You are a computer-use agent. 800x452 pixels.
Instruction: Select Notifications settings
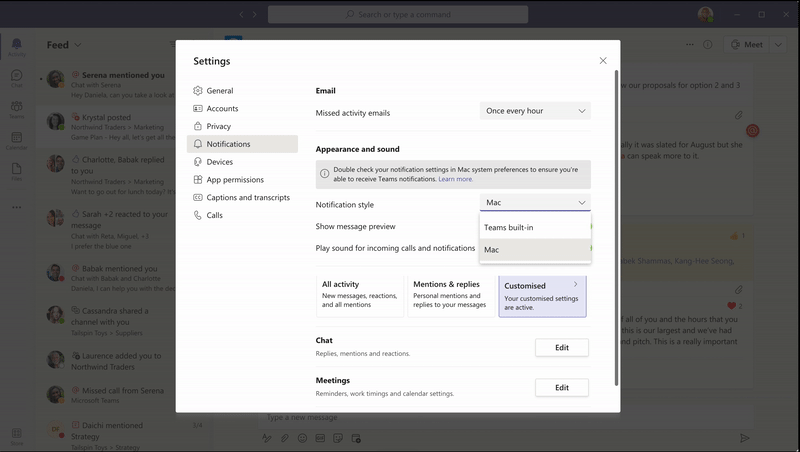coord(242,144)
